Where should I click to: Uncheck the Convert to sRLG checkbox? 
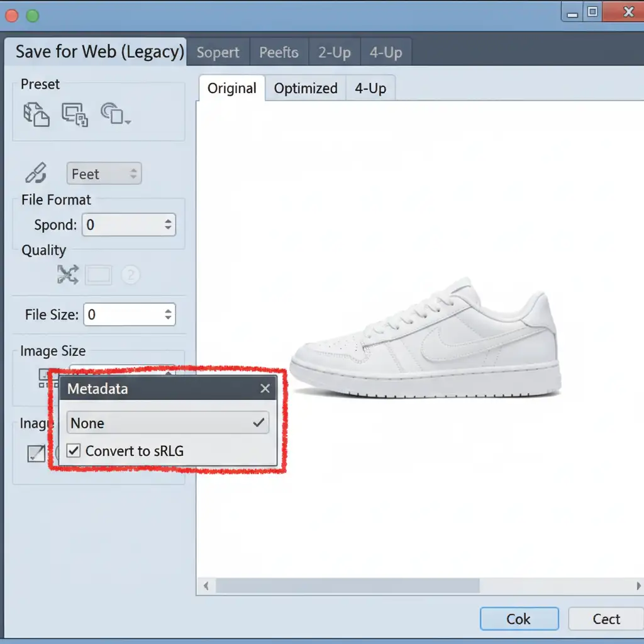point(74,450)
